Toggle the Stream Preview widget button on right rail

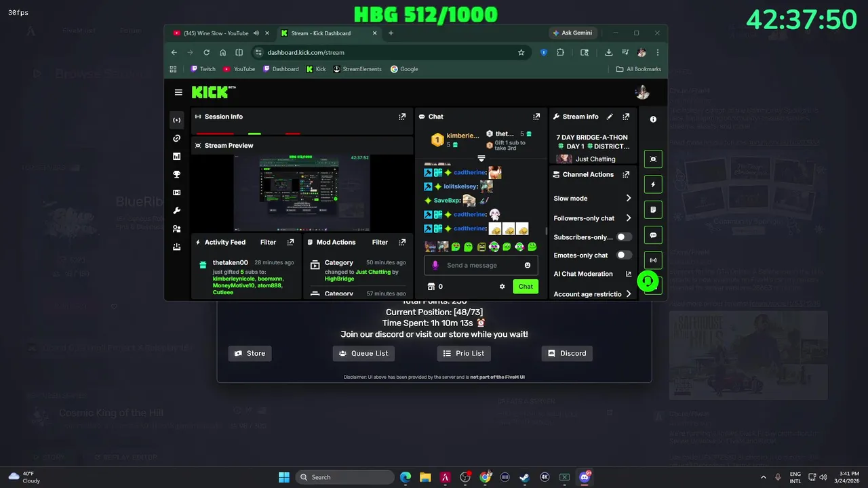(x=653, y=159)
